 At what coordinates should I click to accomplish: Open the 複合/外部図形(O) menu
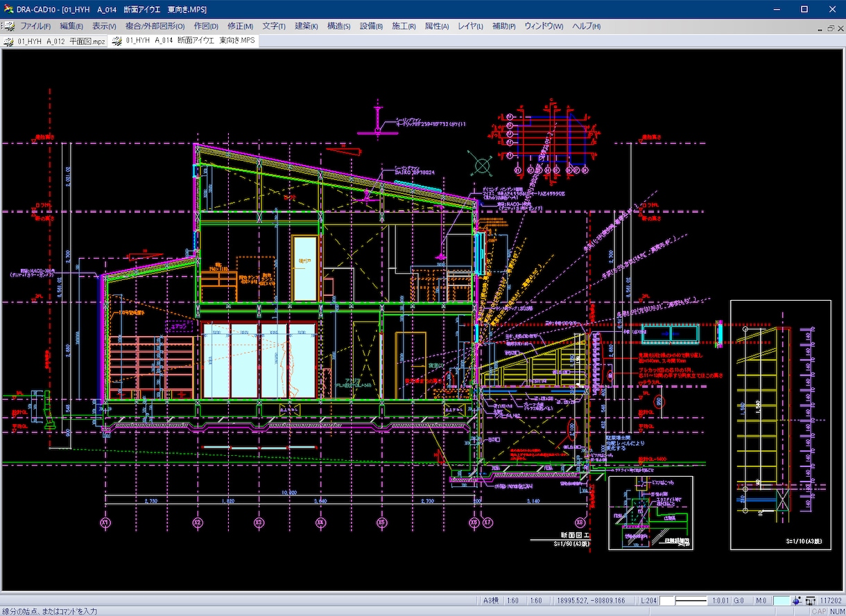coord(155,26)
